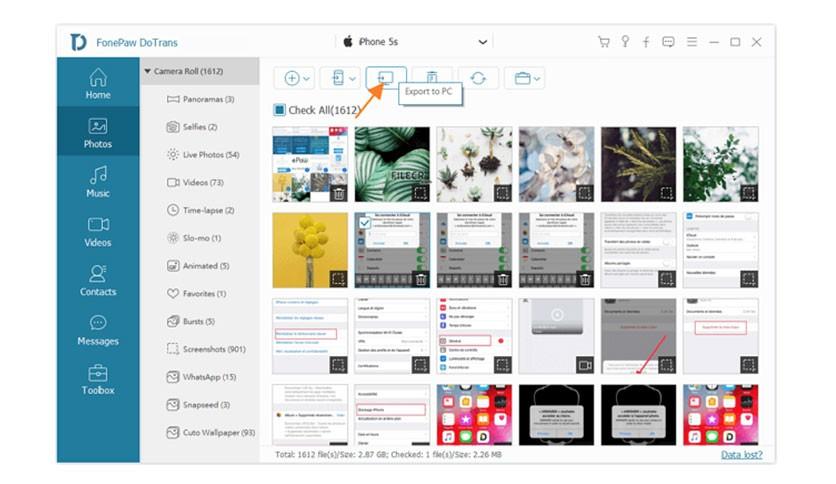Screen dimensions: 836x484
Task: Click trash icon on first photo thumbnail
Action: [x=339, y=193]
